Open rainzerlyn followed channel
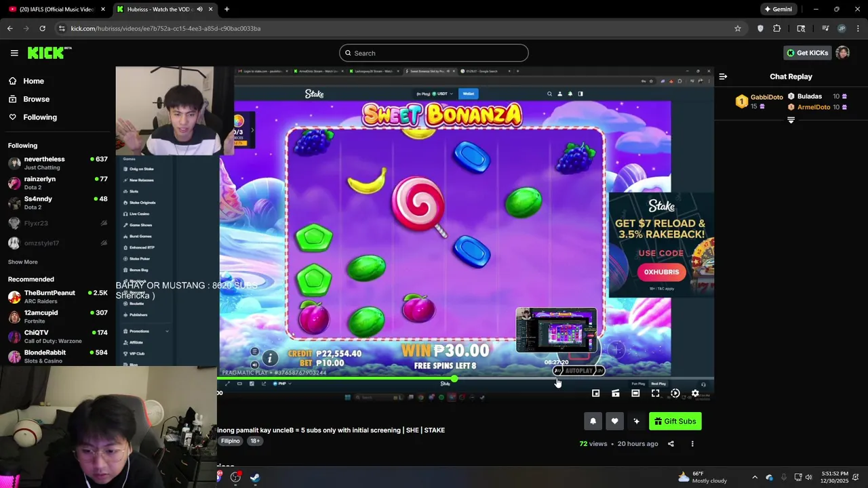Screen dimensions: 868x488 tap(58, 183)
